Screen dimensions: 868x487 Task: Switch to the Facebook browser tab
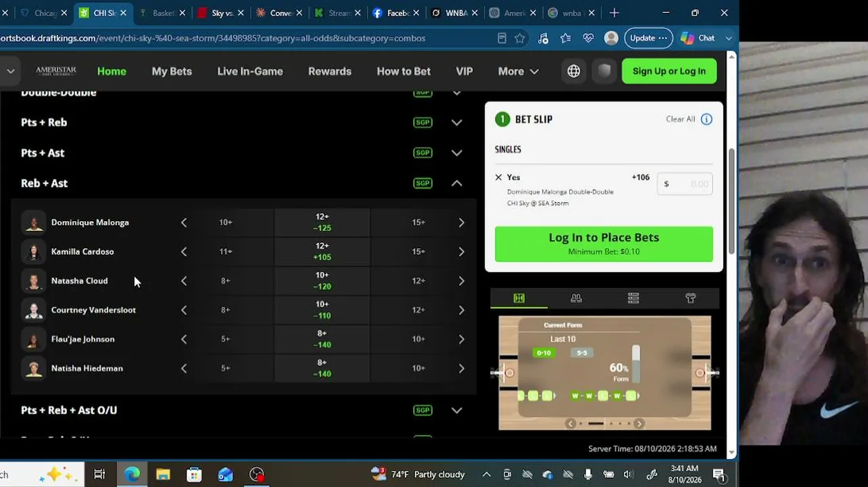[x=396, y=13]
